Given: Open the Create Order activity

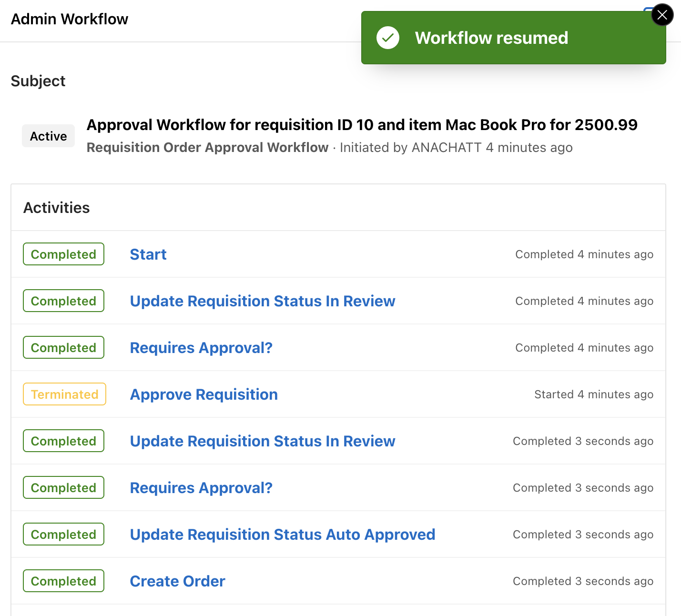Looking at the screenshot, I should 177,581.
